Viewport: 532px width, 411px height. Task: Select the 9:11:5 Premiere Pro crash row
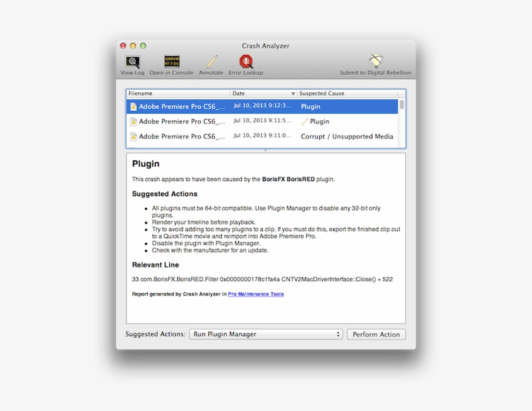(x=262, y=121)
